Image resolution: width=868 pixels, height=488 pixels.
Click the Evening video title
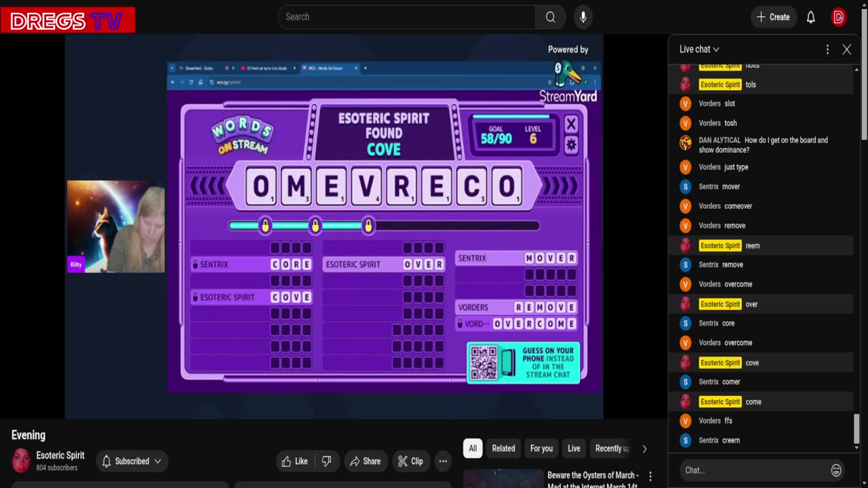point(28,435)
